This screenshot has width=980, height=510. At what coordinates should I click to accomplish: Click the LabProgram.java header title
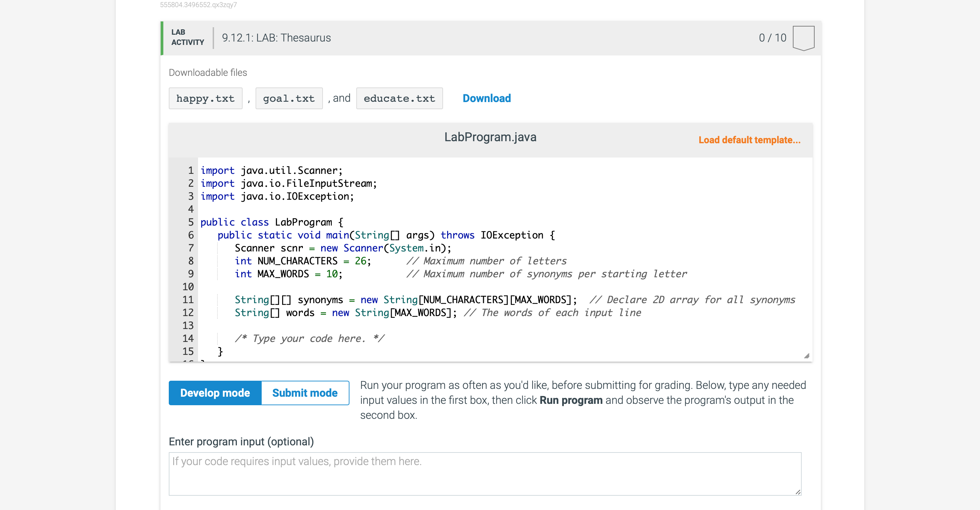click(491, 137)
